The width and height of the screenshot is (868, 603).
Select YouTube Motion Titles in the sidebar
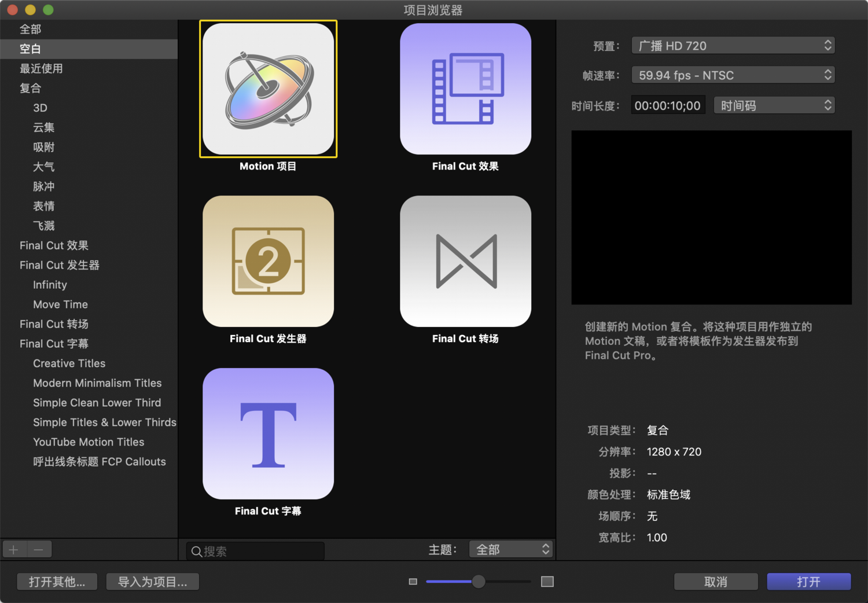pyautogui.click(x=89, y=443)
